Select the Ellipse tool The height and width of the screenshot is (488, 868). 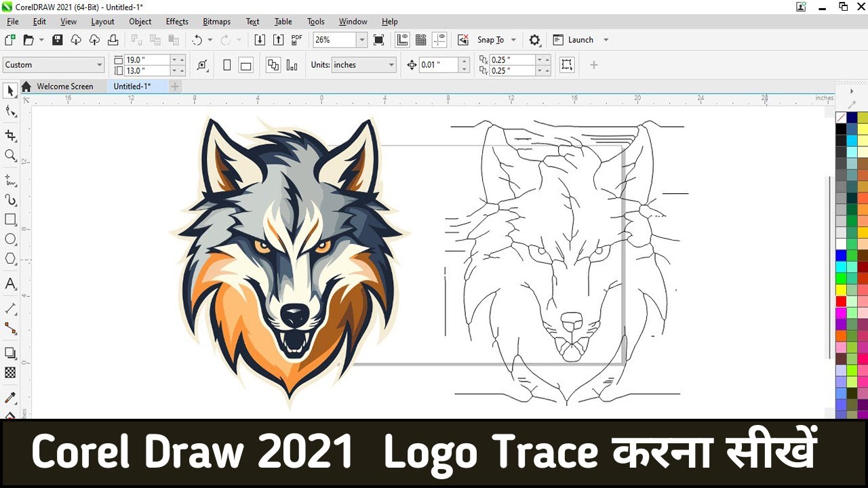(x=10, y=239)
